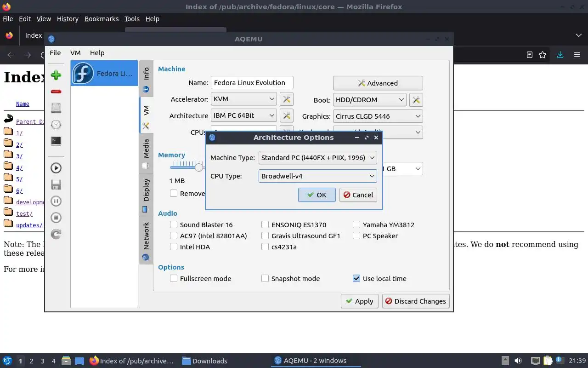The image size is (588, 368).
Task: Open architecture settings wrench icon
Action: tap(286, 115)
